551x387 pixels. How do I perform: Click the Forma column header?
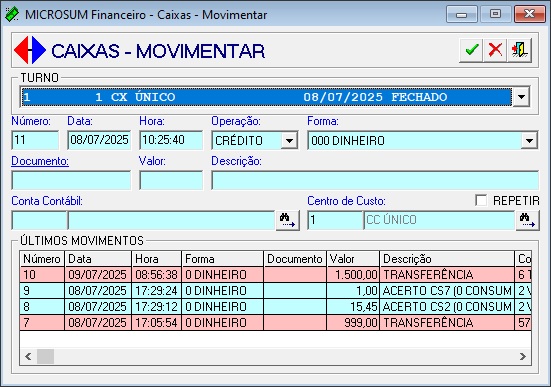pyautogui.click(x=222, y=259)
